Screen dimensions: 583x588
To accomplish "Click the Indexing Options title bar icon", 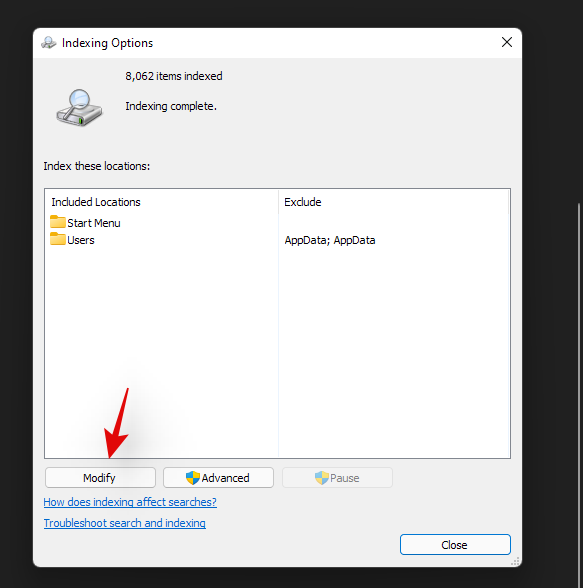I will tap(49, 43).
